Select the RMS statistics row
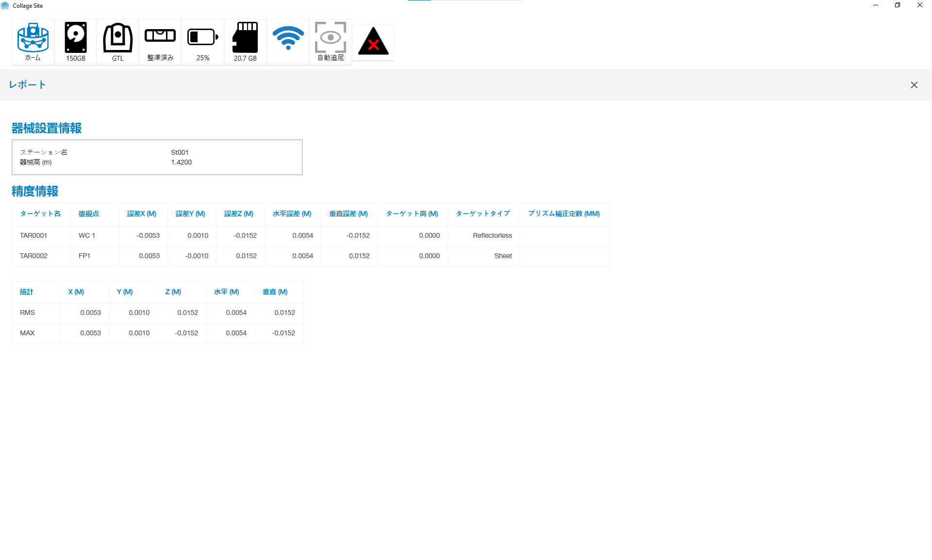The width and height of the screenshot is (932, 560). pyautogui.click(x=28, y=313)
